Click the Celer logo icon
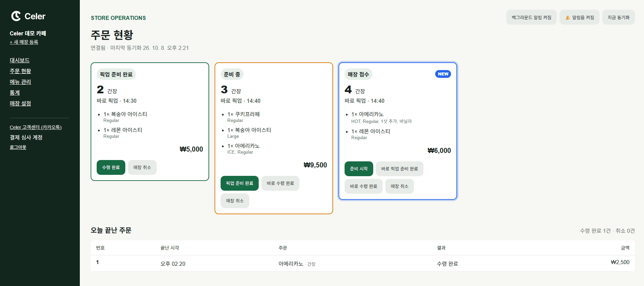 click(x=16, y=16)
